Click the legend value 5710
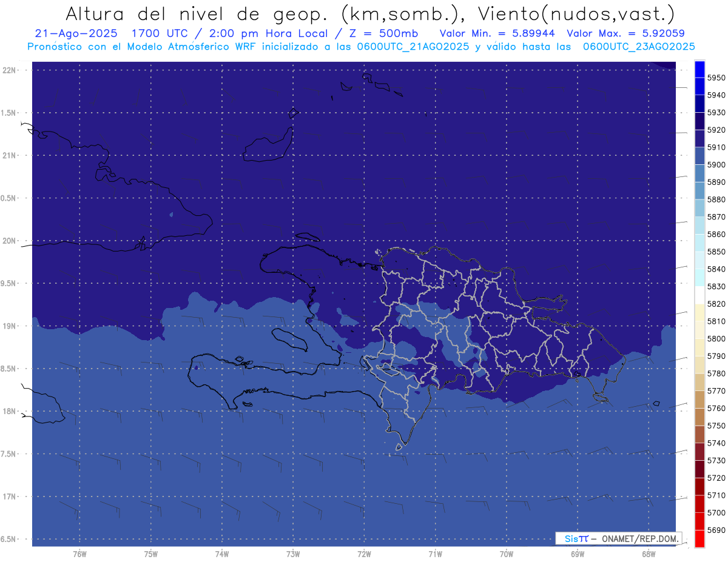 point(716,495)
